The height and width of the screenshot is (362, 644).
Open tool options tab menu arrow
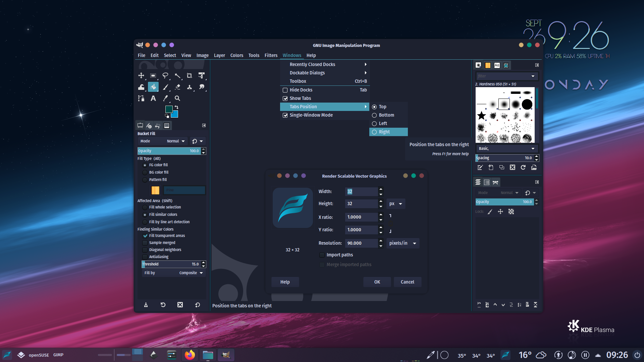pos(204,125)
